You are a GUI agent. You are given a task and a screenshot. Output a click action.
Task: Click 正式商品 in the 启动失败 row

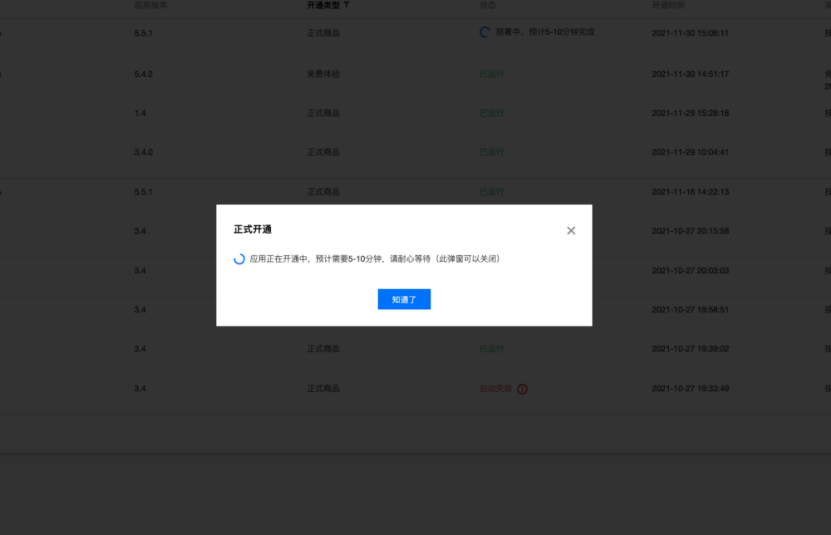point(323,389)
